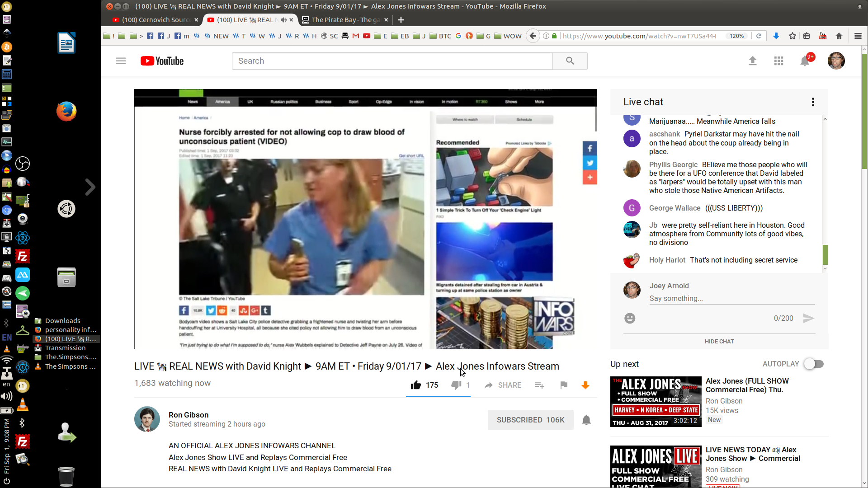Open the SC bookmark
This screenshot has height=488, width=868.
coord(329,36)
